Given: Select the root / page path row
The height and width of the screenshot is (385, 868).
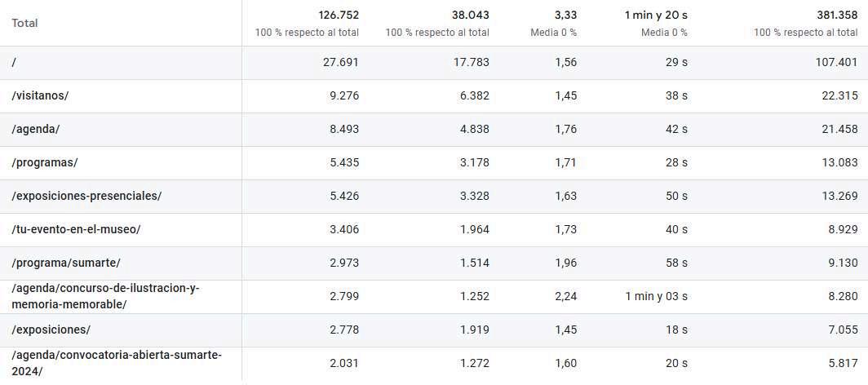Looking at the screenshot, I should point(15,62).
